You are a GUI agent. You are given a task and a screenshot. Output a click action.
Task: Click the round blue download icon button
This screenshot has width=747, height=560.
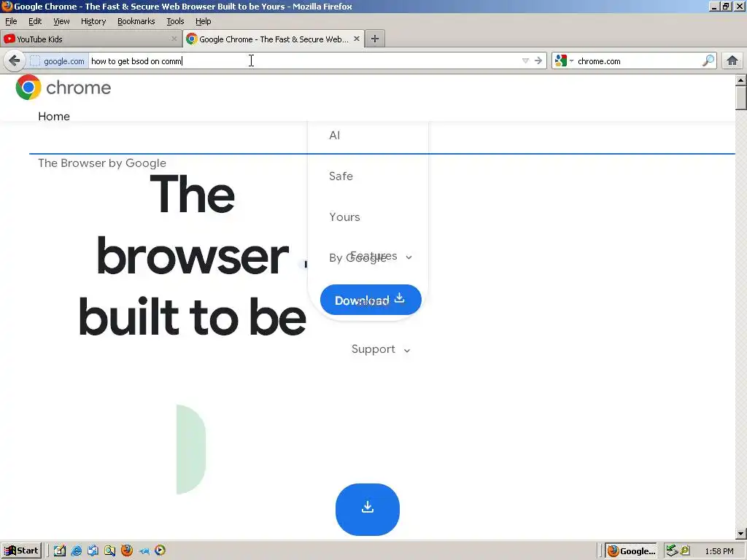click(x=368, y=509)
